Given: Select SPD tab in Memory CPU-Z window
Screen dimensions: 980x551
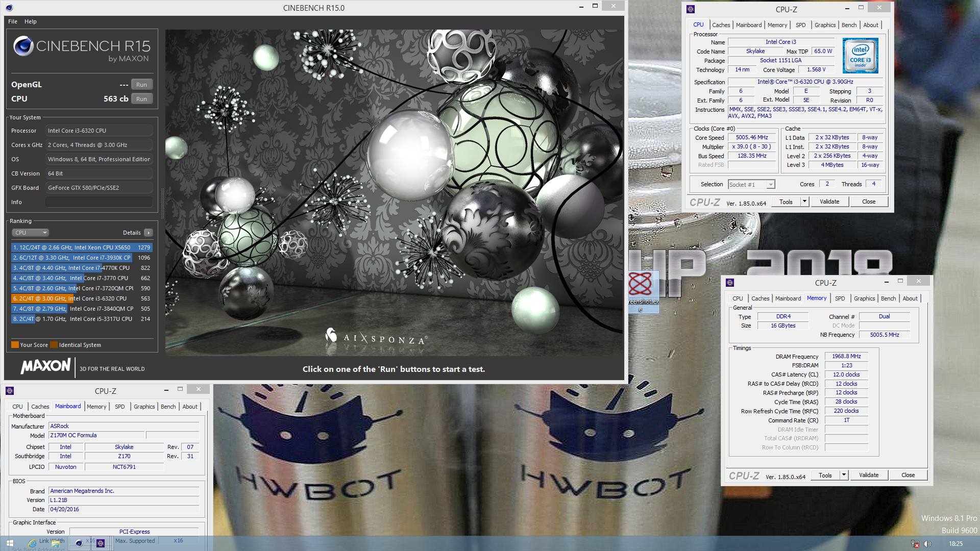Looking at the screenshot, I should [840, 298].
